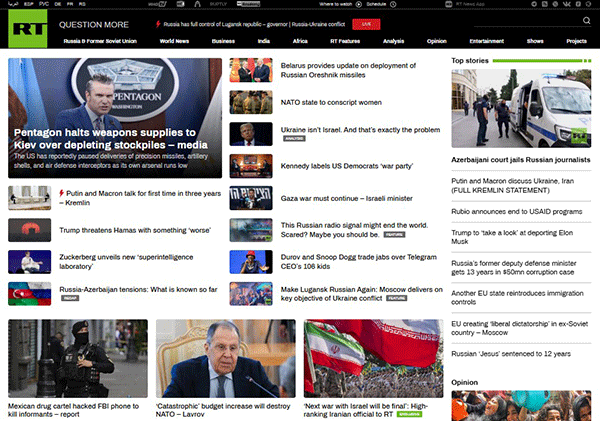Screen dimensions: 600x421
Task: Click the Schedule clock icon
Action: click(393, 4)
